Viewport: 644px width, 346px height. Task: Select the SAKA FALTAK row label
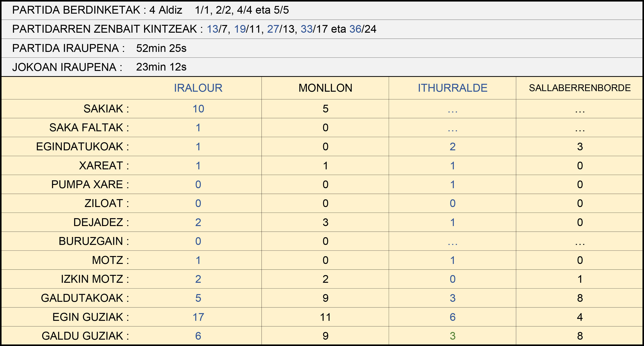click(x=89, y=128)
